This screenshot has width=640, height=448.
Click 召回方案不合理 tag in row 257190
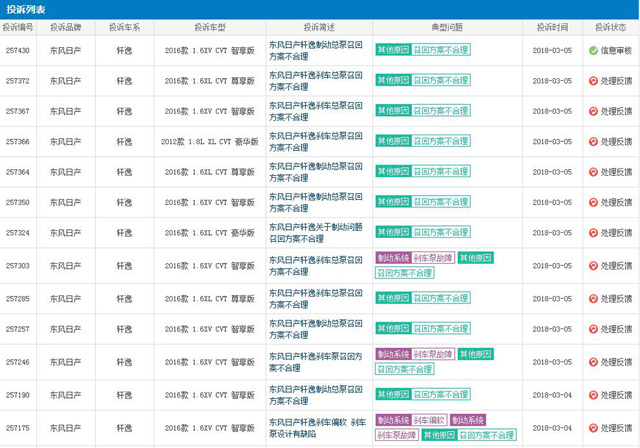pyautogui.click(x=441, y=394)
